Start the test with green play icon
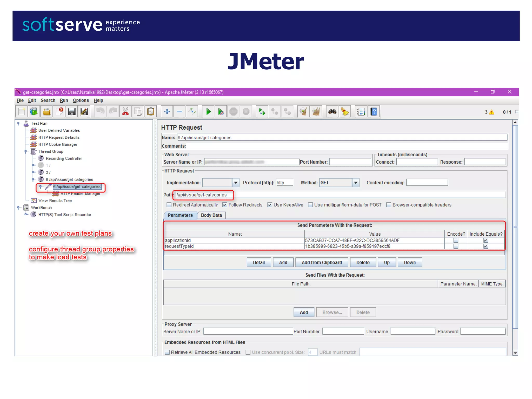The height and width of the screenshot is (399, 532). (208, 112)
